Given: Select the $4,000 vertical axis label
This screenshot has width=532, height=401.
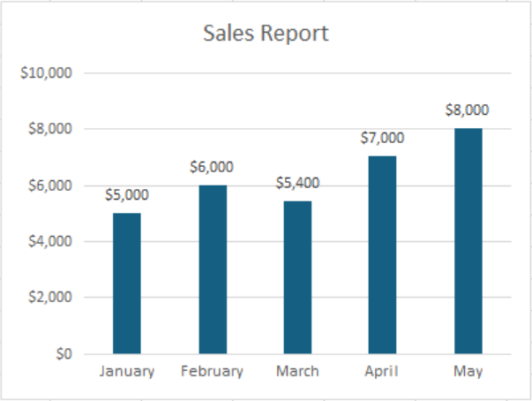Looking at the screenshot, I should pyautogui.click(x=49, y=241).
